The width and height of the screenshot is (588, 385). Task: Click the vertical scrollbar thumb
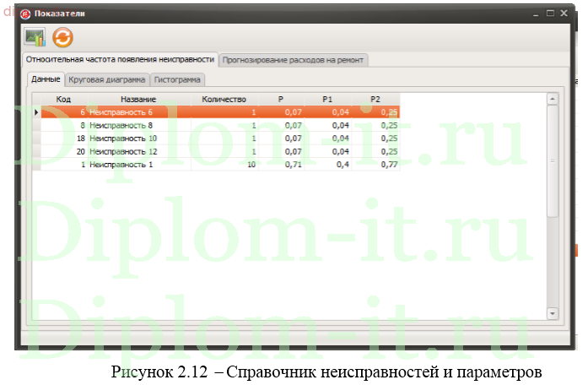point(553,161)
